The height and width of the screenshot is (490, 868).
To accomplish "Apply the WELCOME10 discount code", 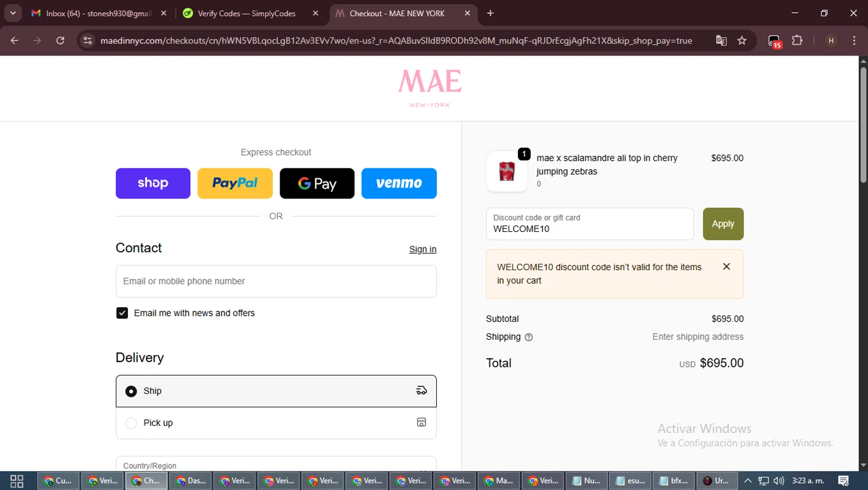I will [x=723, y=224].
